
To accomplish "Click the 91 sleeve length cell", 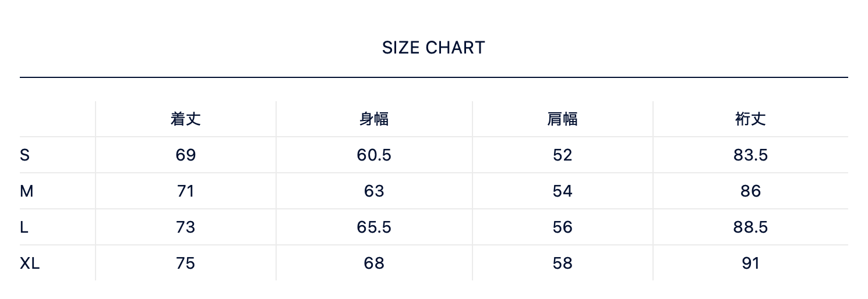I will coord(750,264).
